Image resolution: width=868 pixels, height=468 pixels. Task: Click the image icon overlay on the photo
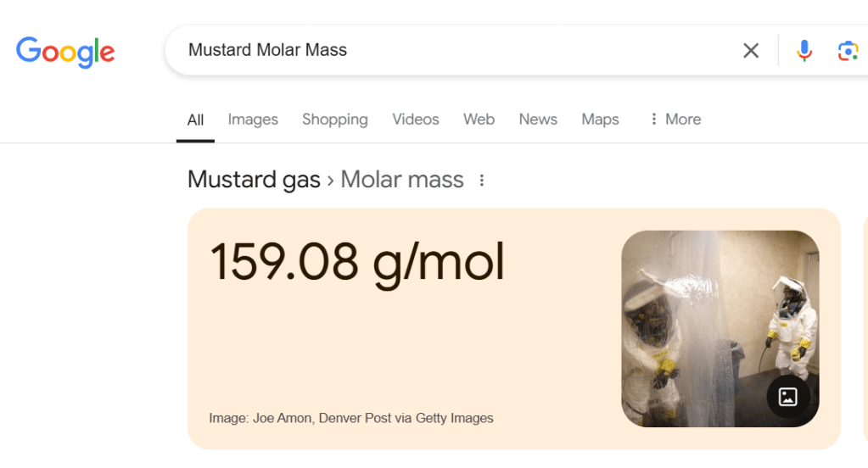click(x=787, y=396)
